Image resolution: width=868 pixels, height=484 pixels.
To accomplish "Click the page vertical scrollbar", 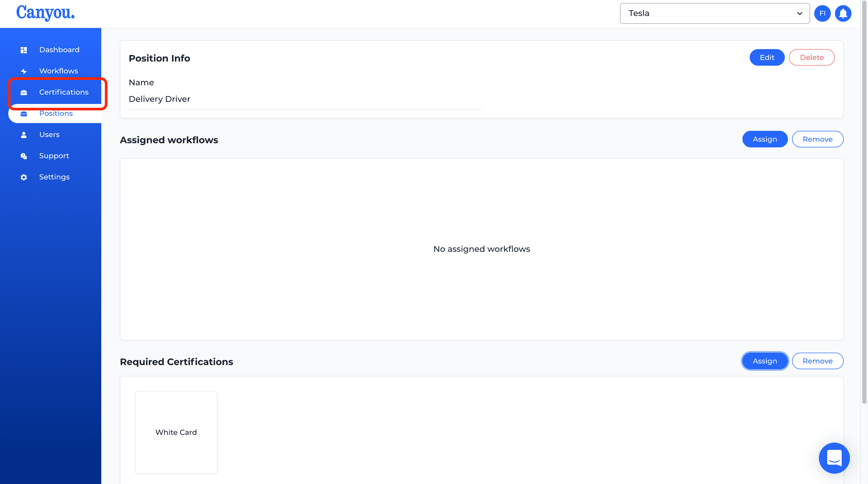I will (x=864, y=202).
